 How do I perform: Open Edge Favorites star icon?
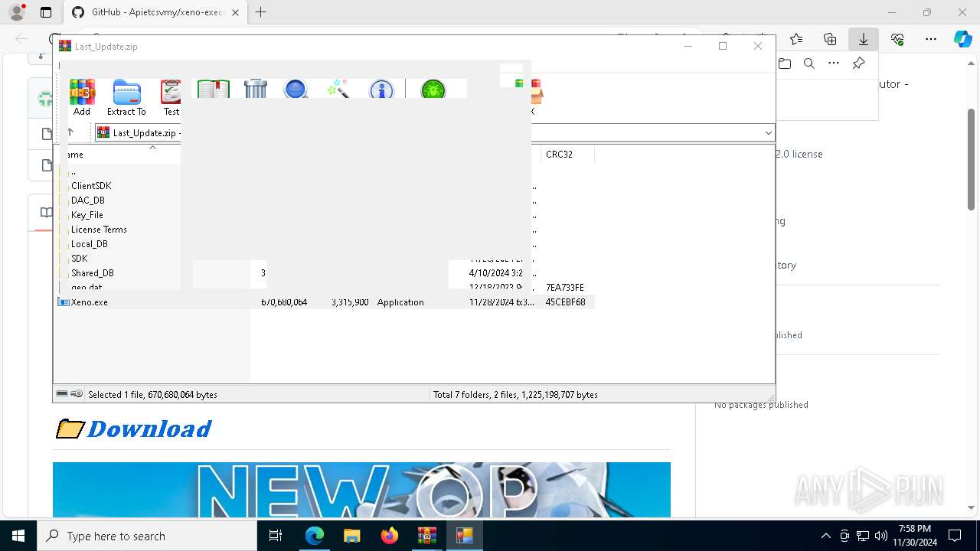[x=796, y=39]
